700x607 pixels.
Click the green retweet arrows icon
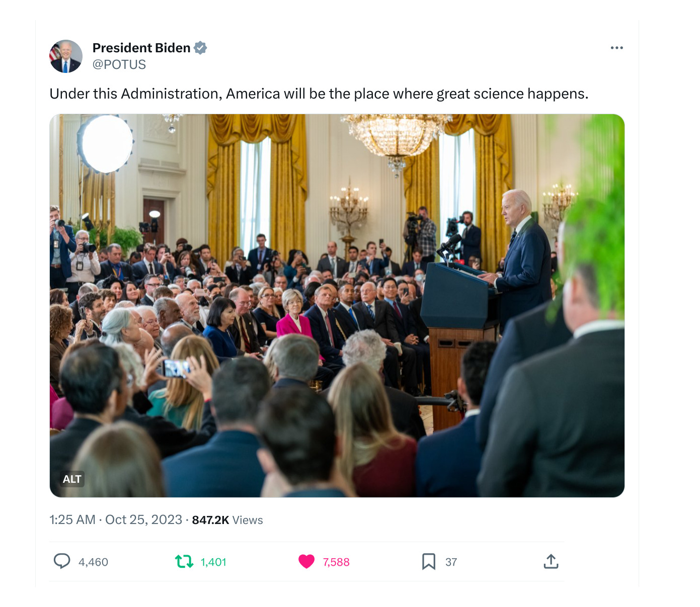pyautogui.click(x=184, y=561)
